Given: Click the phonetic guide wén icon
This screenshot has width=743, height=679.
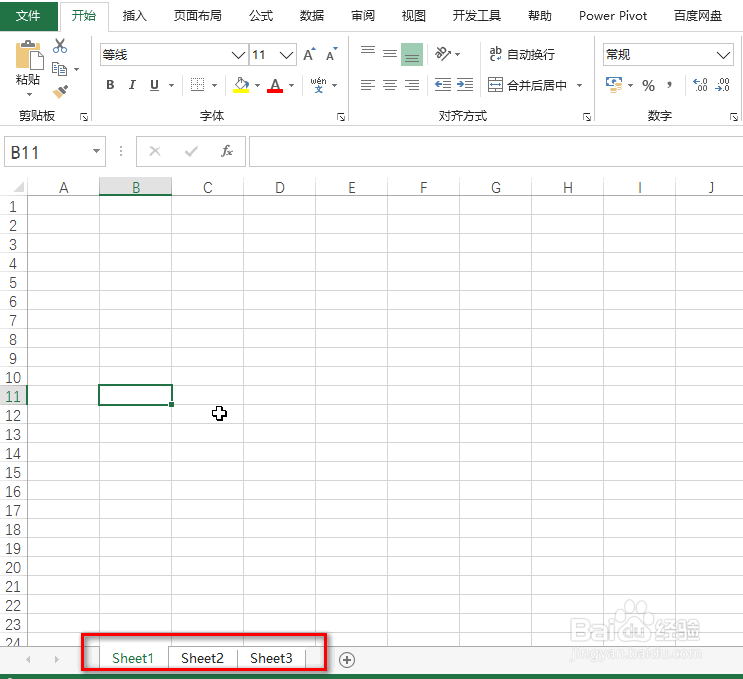Looking at the screenshot, I should 318,85.
